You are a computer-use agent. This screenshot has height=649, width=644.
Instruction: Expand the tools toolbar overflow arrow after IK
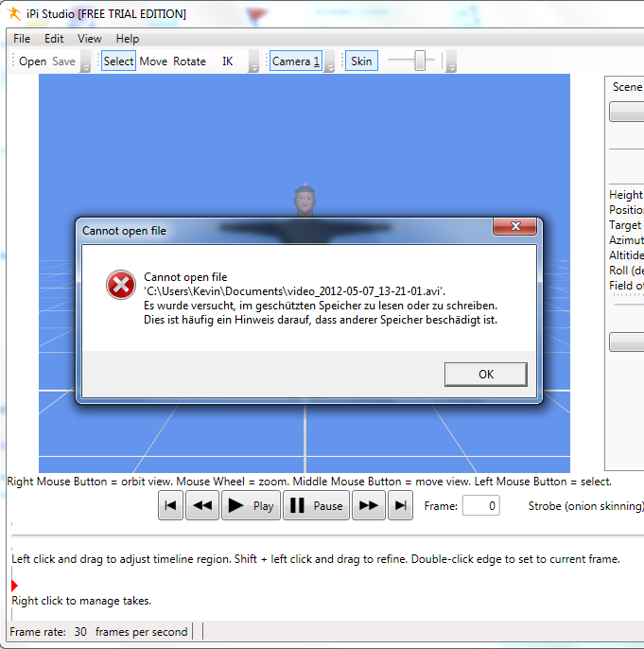[254, 61]
